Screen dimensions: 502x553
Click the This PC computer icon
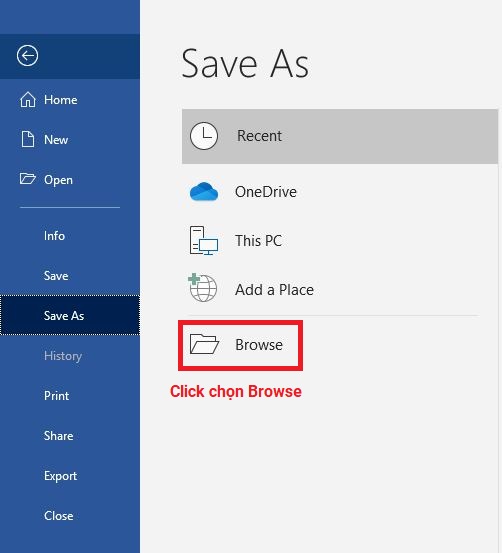(204, 241)
